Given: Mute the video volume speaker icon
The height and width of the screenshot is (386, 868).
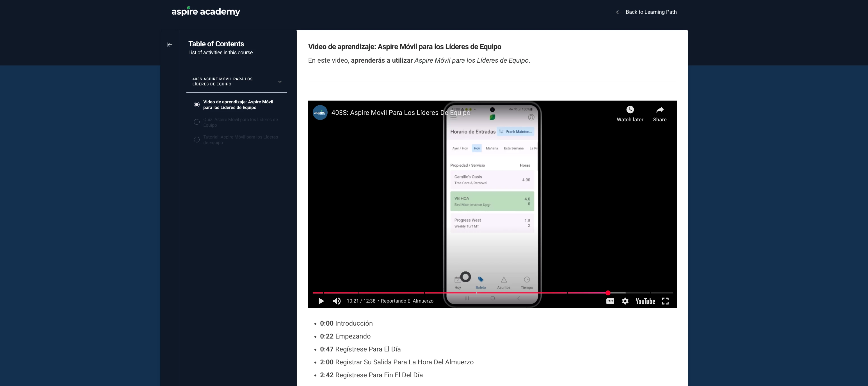Looking at the screenshot, I should click(337, 301).
